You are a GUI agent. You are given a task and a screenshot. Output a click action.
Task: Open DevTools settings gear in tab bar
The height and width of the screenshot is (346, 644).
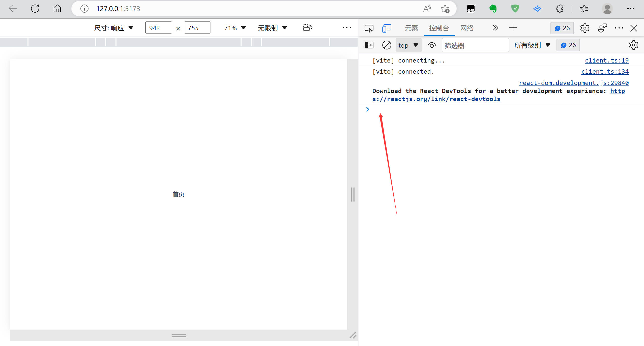(585, 28)
